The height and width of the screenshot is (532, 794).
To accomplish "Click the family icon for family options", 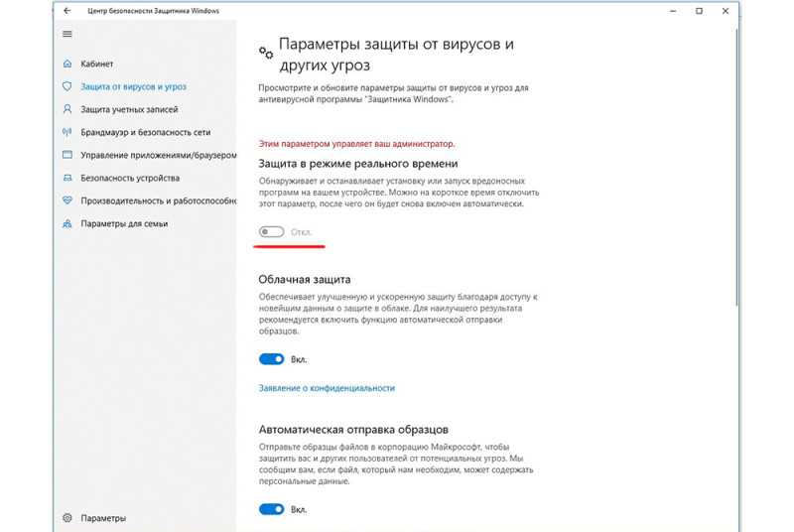I will click(x=67, y=223).
